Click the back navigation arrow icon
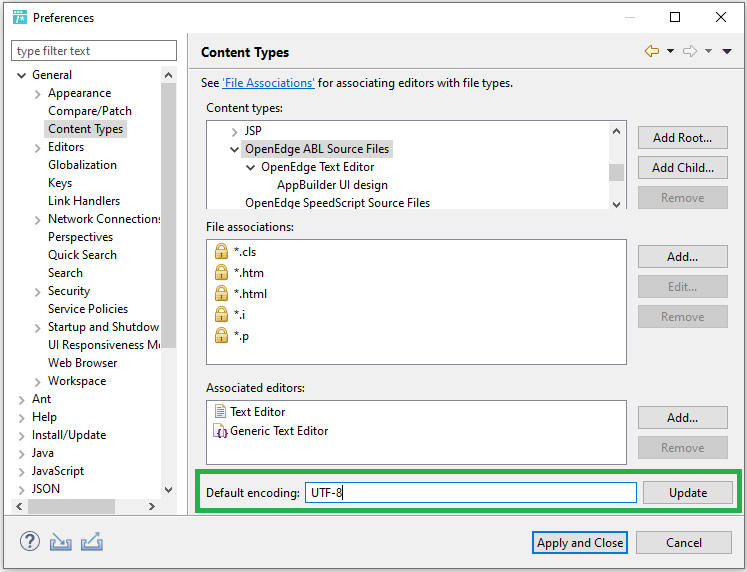 [651, 51]
